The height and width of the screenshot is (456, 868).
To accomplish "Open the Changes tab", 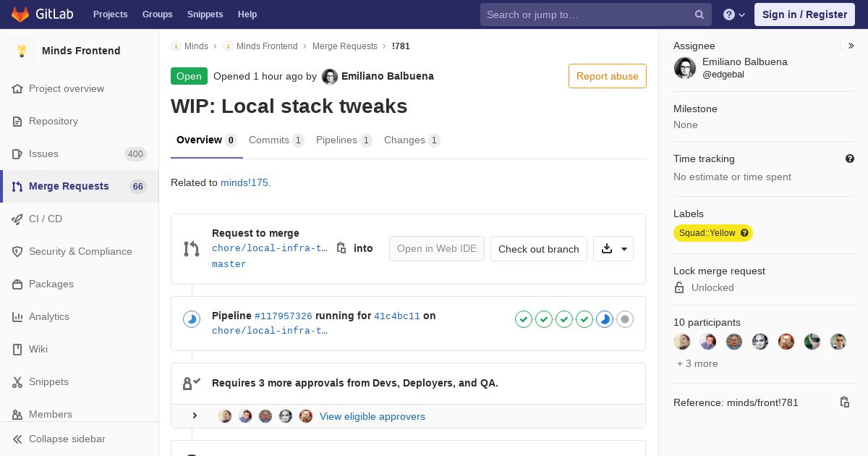I will coord(411,140).
